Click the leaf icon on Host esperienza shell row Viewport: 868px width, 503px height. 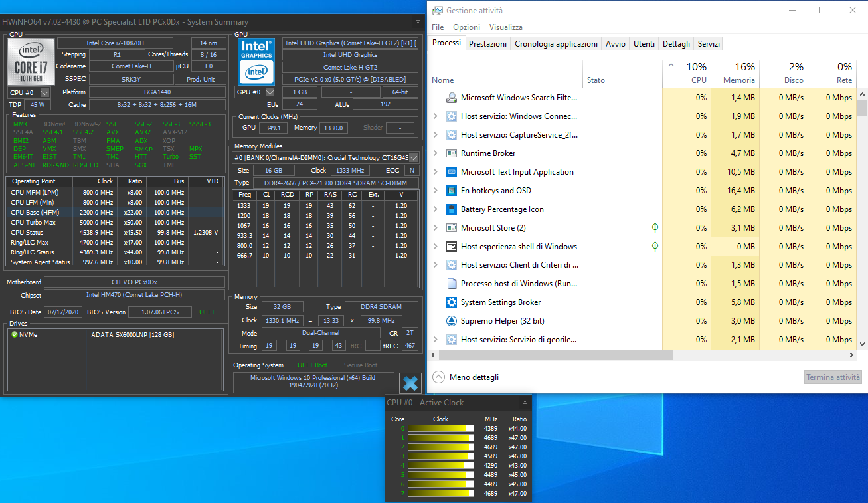(x=655, y=247)
